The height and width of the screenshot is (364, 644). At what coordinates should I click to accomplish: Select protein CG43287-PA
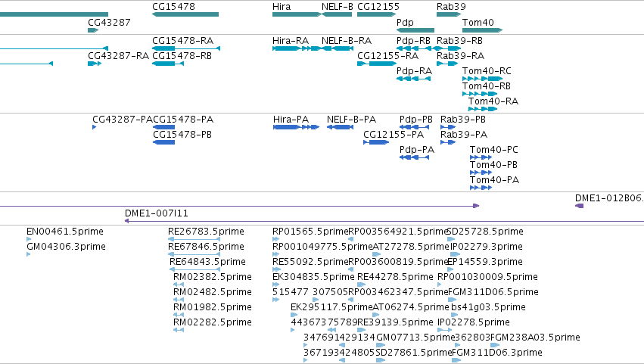pyautogui.click(x=95, y=127)
